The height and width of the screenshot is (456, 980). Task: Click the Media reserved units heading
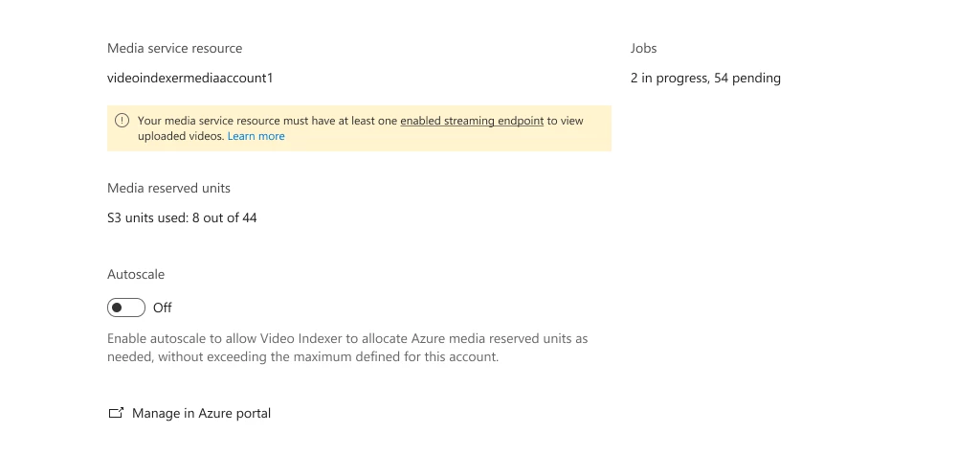point(168,189)
